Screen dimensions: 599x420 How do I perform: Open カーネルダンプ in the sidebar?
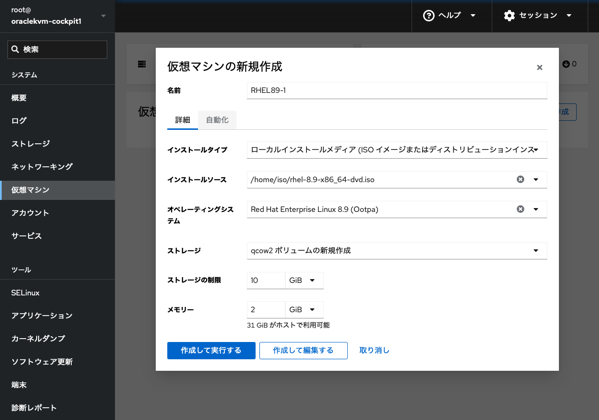[57, 339]
